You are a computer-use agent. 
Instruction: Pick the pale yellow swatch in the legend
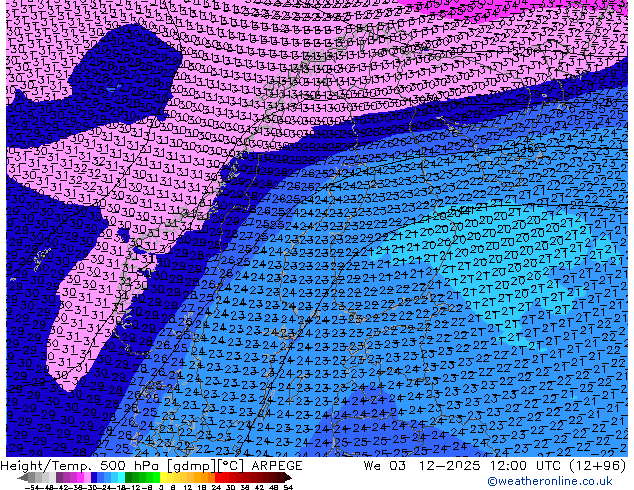coord(163,477)
